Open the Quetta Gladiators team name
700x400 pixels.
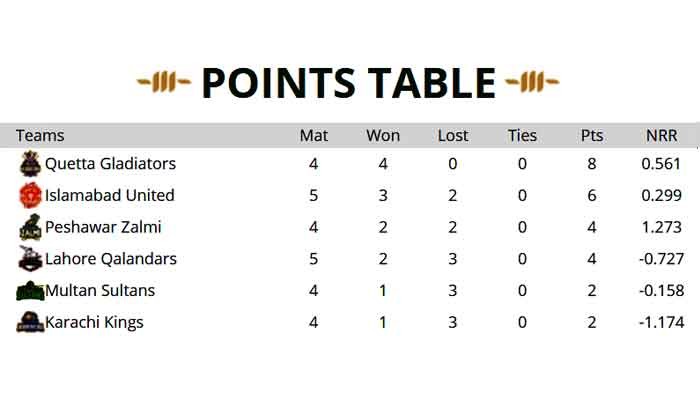click(x=110, y=164)
